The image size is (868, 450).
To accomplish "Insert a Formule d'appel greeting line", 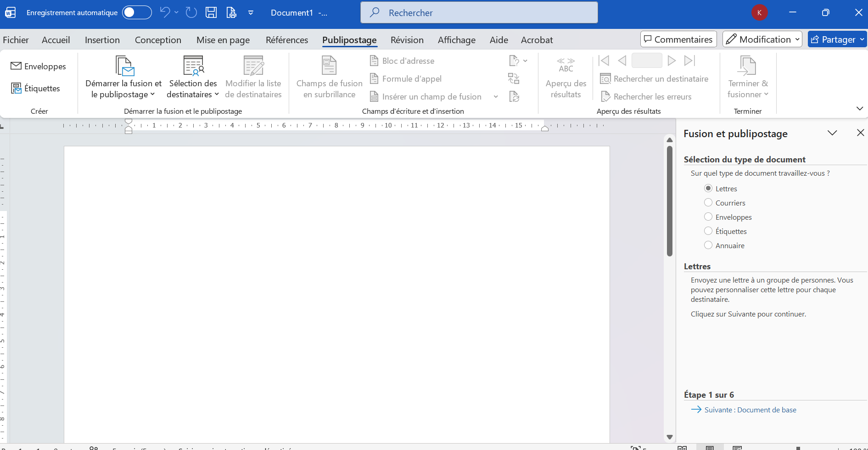I will [x=406, y=78].
